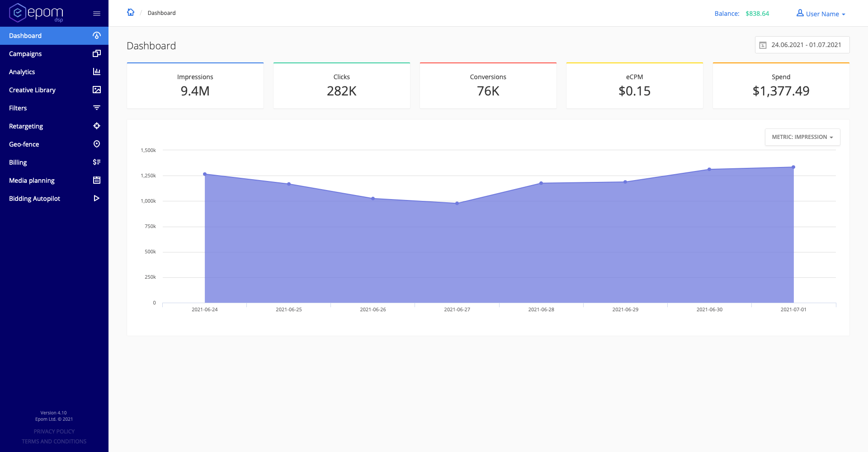Click the 2021-06-24 chart data point
Image resolution: width=868 pixels, height=452 pixels.
205,174
